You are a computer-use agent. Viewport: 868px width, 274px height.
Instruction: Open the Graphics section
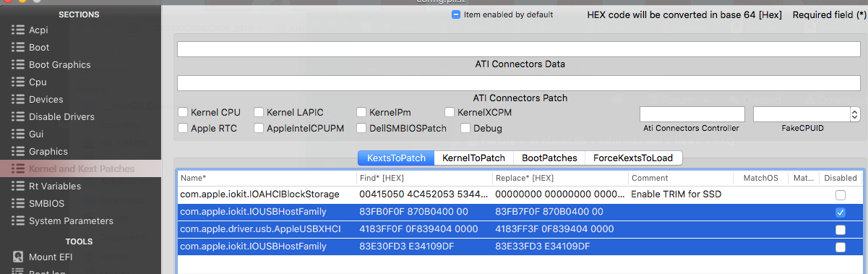[48, 151]
